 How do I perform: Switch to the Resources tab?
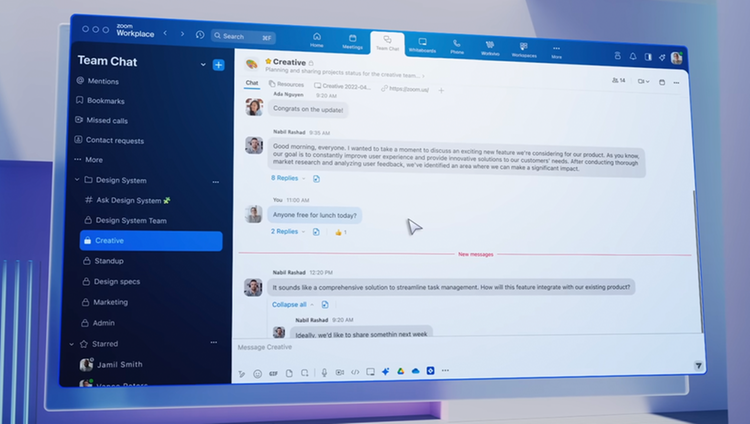pos(287,84)
